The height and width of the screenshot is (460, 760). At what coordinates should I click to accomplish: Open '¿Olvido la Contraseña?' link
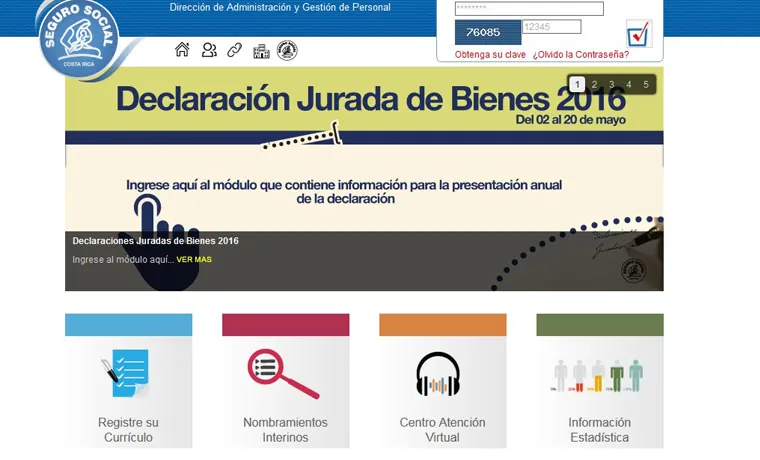(581, 55)
